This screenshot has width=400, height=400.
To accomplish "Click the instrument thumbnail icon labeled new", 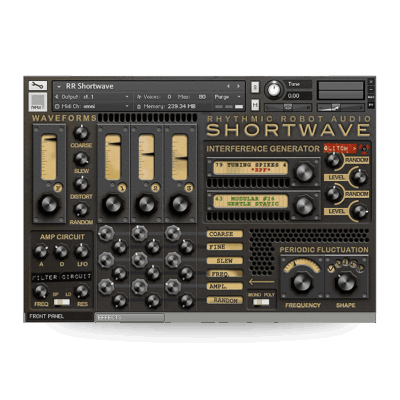I will [x=38, y=101].
